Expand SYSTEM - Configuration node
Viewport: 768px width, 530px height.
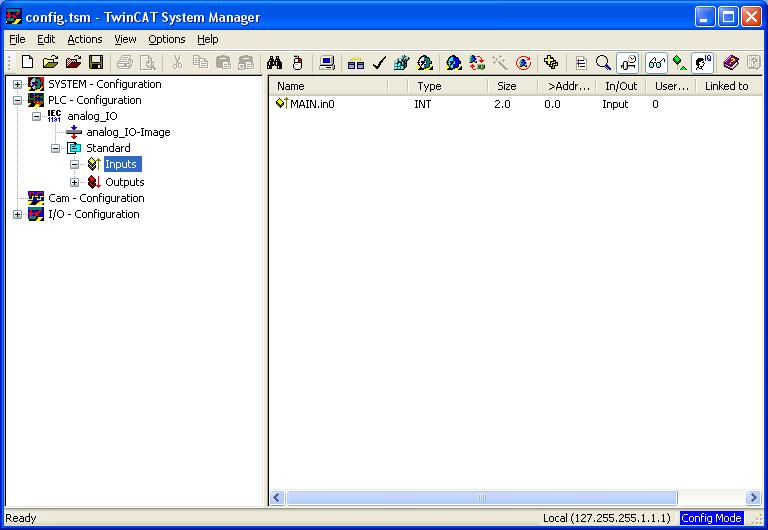18,84
